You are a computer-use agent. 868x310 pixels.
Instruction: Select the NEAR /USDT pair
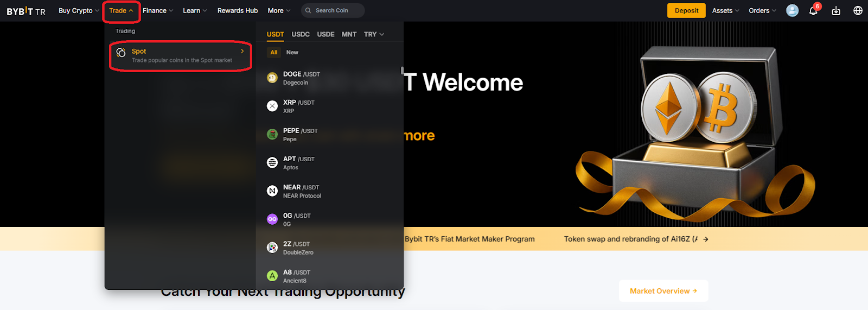pos(330,191)
